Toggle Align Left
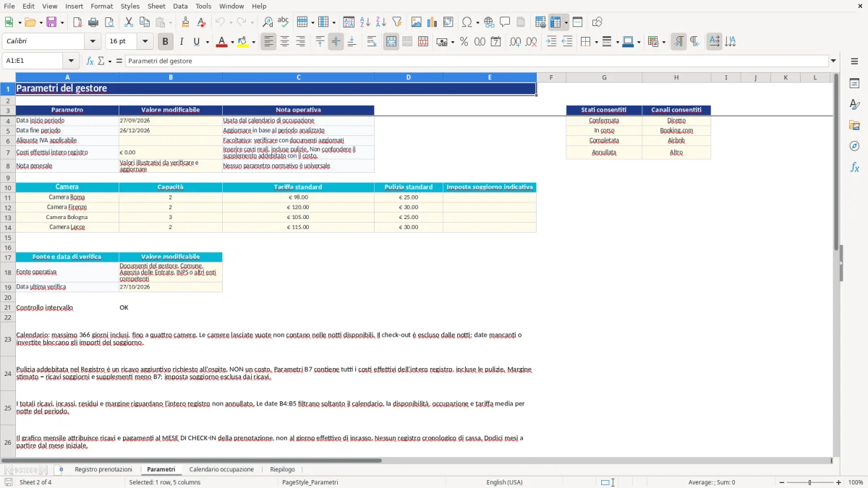 click(268, 42)
